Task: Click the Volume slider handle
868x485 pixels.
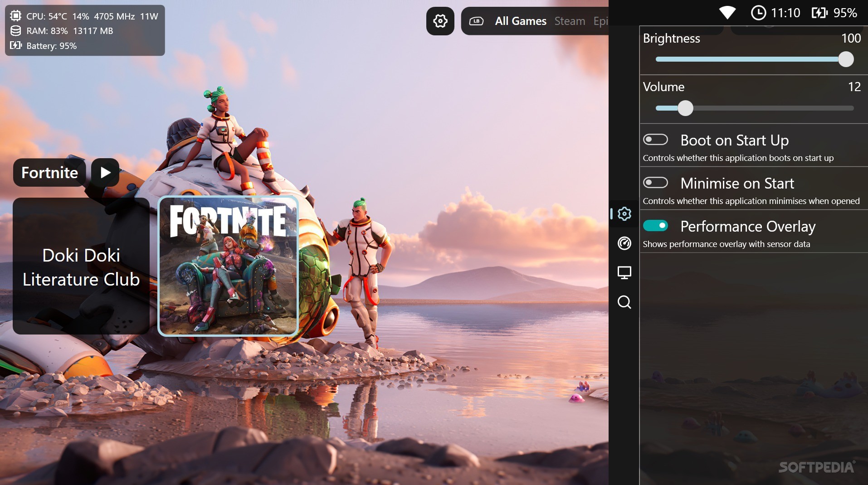Action: pyautogui.click(x=685, y=108)
